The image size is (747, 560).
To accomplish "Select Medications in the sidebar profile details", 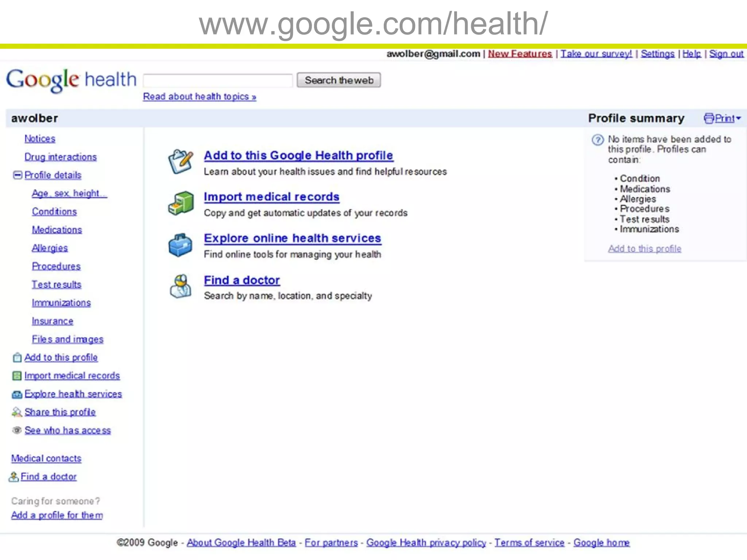I will coord(57,230).
